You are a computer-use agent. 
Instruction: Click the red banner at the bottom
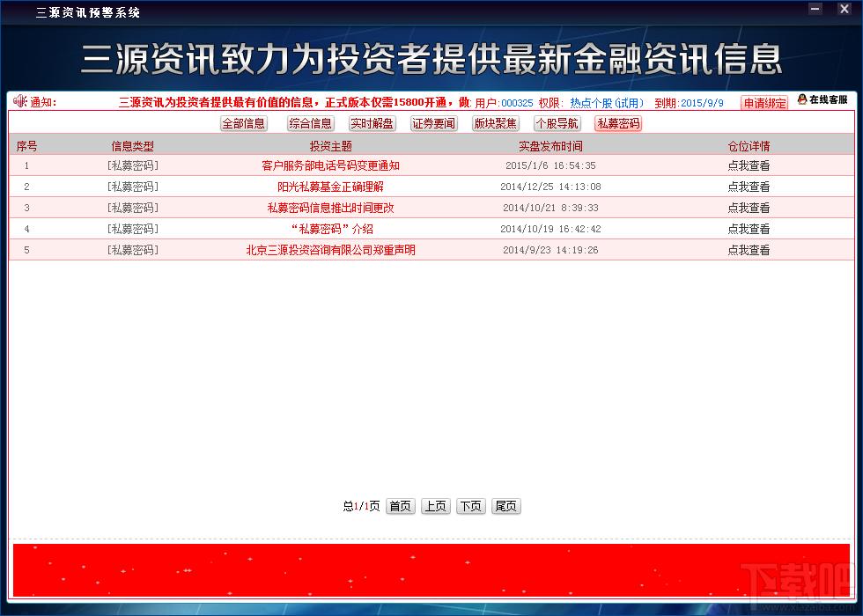click(x=431, y=570)
